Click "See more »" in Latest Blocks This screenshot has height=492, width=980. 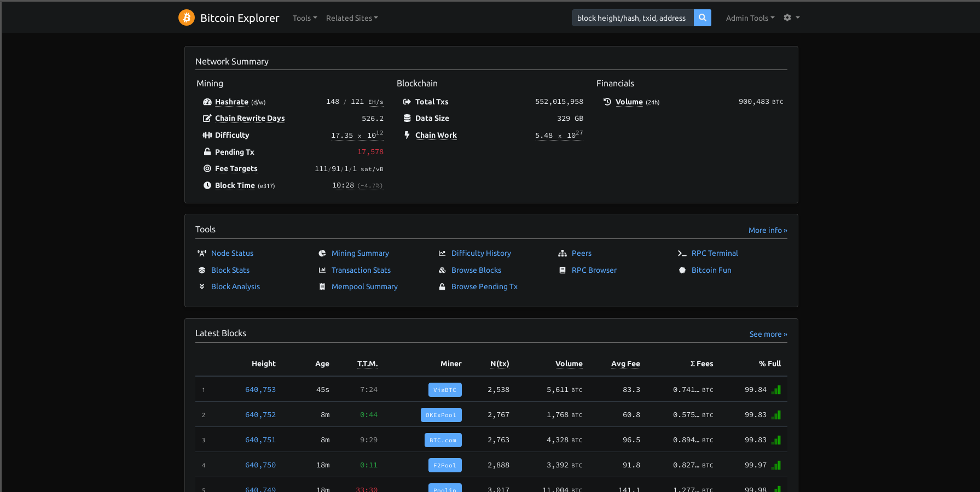(768, 334)
